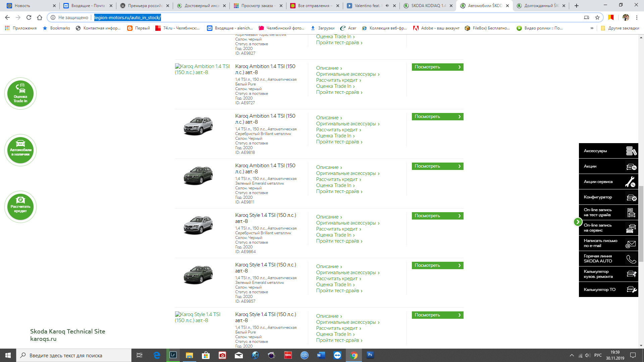The image size is (644, 362).
Task: Open the Аксессуары side panel item
Action: (608, 151)
